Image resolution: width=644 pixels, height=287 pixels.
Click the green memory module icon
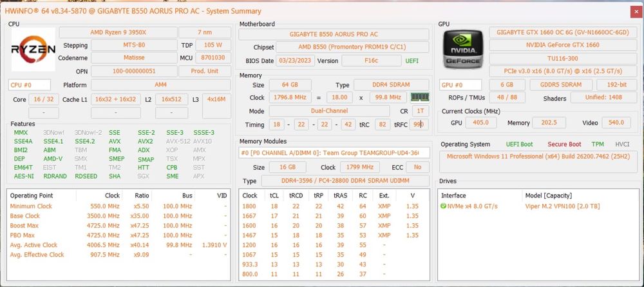420,97
